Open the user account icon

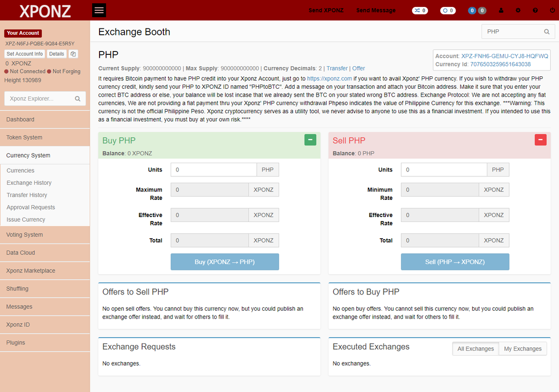501,10
